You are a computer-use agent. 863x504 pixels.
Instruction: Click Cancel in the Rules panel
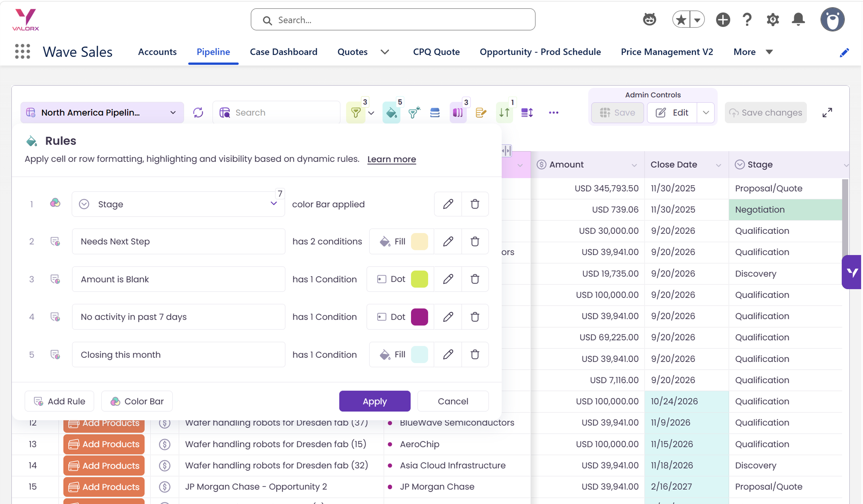(453, 401)
